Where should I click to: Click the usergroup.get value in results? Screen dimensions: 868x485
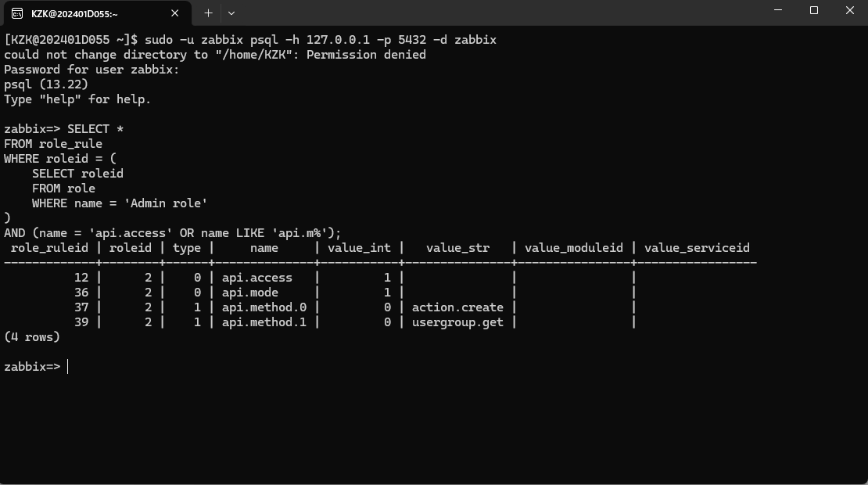coord(457,322)
